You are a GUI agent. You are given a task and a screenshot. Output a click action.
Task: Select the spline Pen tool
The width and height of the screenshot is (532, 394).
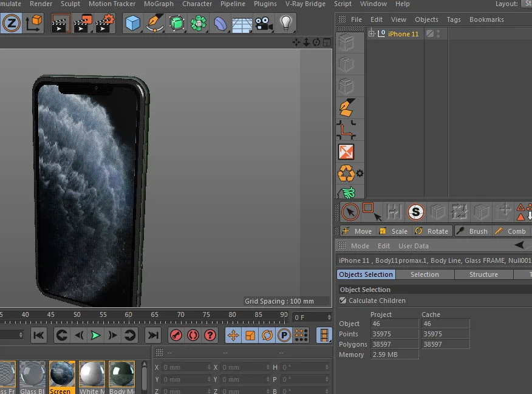point(154,24)
